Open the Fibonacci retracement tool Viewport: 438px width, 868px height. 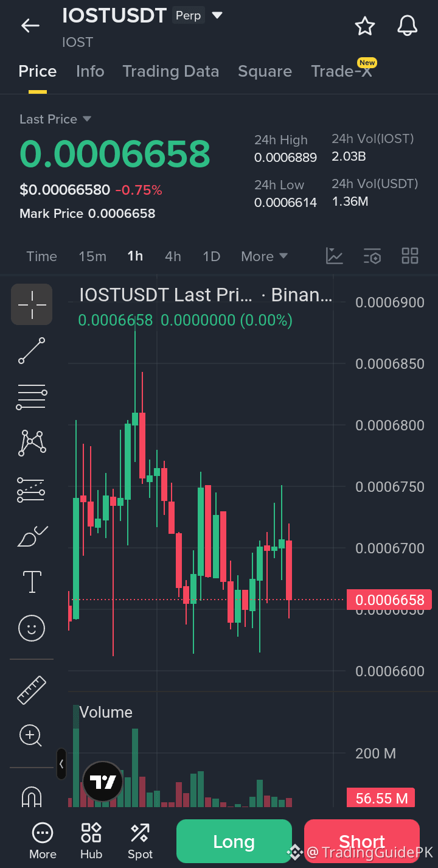[32, 397]
